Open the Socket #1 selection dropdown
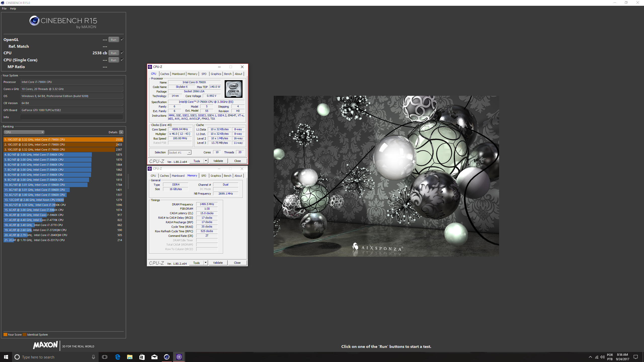The width and height of the screenshot is (644, 362). [x=180, y=153]
